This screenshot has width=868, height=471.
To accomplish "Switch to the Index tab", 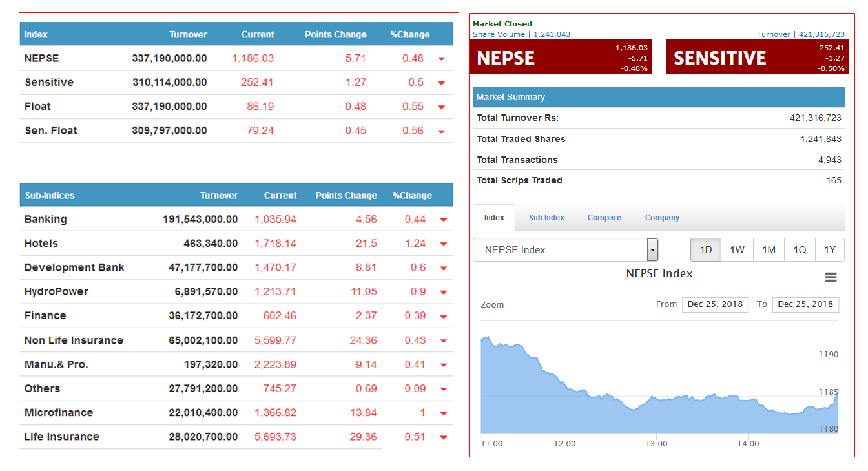I will click(494, 218).
